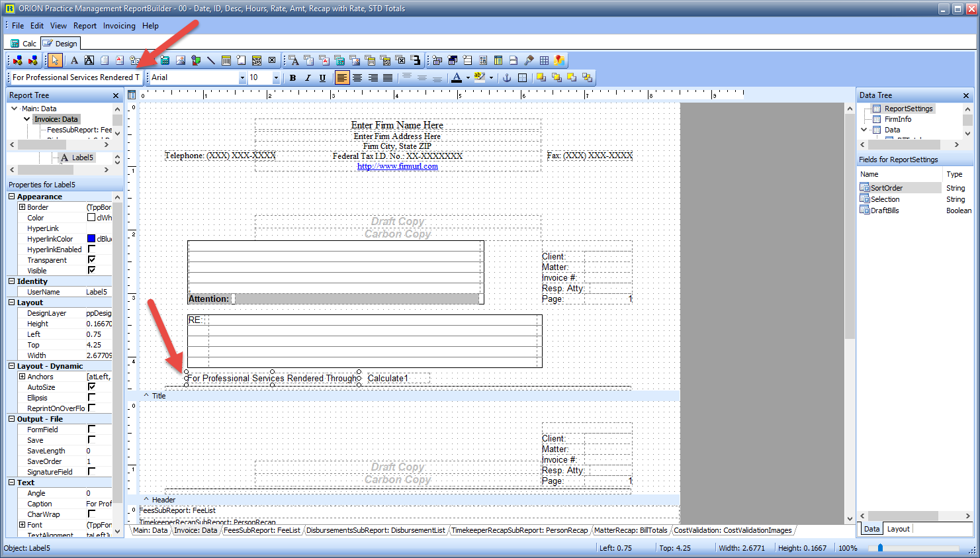Toggle italic formatting
This screenshot has width=980, height=558.
pyautogui.click(x=308, y=77)
